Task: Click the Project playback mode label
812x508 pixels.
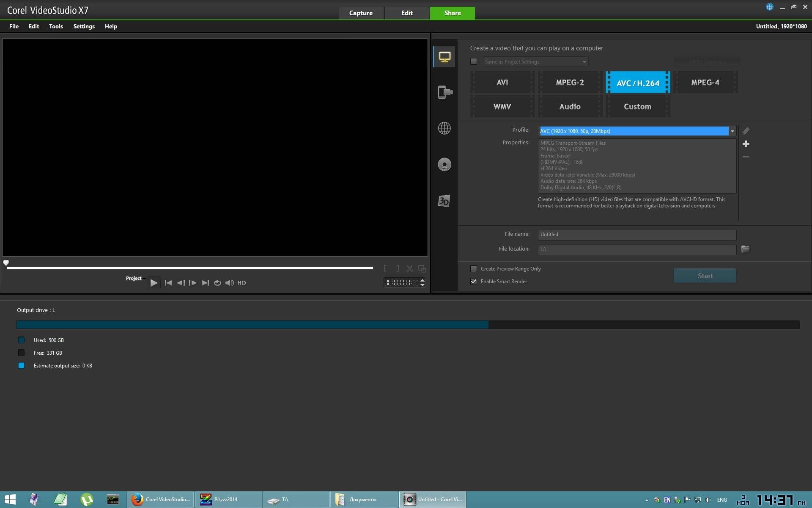Action: pyautogui.click(x=134, y=278)
